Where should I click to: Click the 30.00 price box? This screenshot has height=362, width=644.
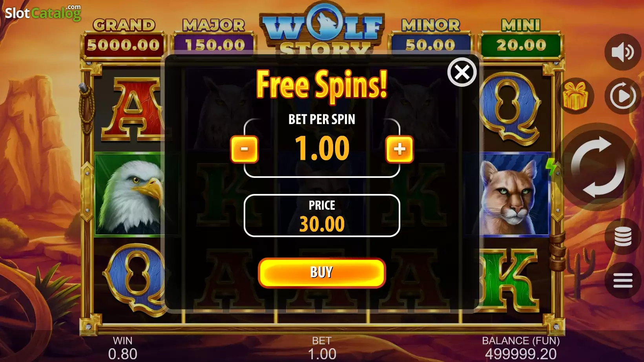(322, 216)
